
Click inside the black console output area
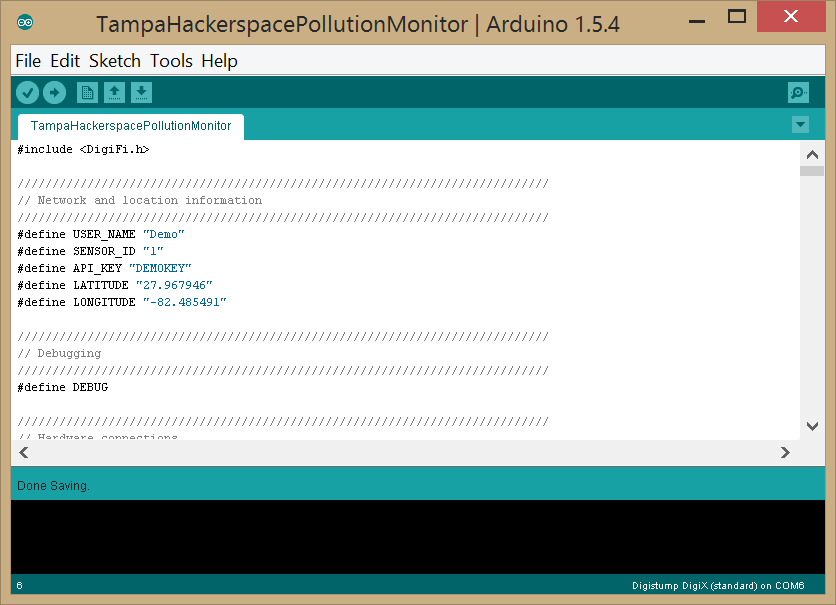418,537
